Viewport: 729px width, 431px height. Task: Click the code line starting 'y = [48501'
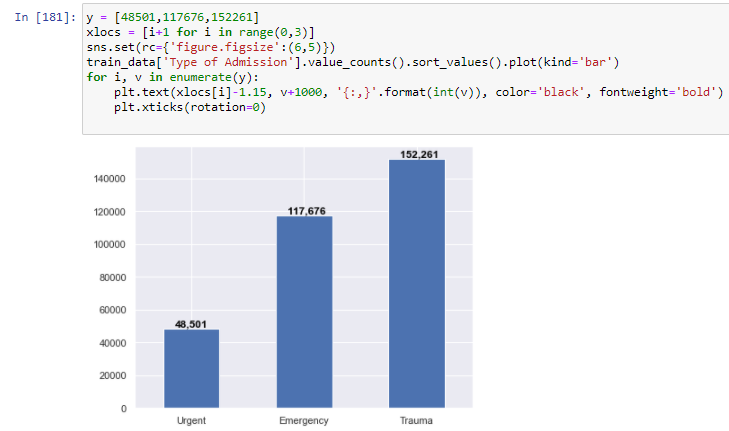click(x=173, y=17)
